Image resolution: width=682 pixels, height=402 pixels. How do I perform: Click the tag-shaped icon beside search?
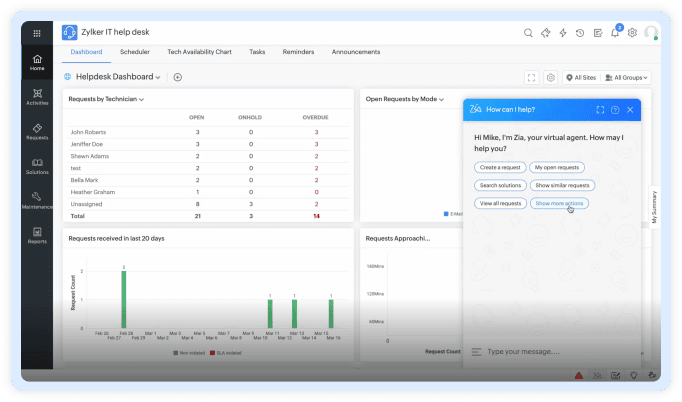pos(545,33)
